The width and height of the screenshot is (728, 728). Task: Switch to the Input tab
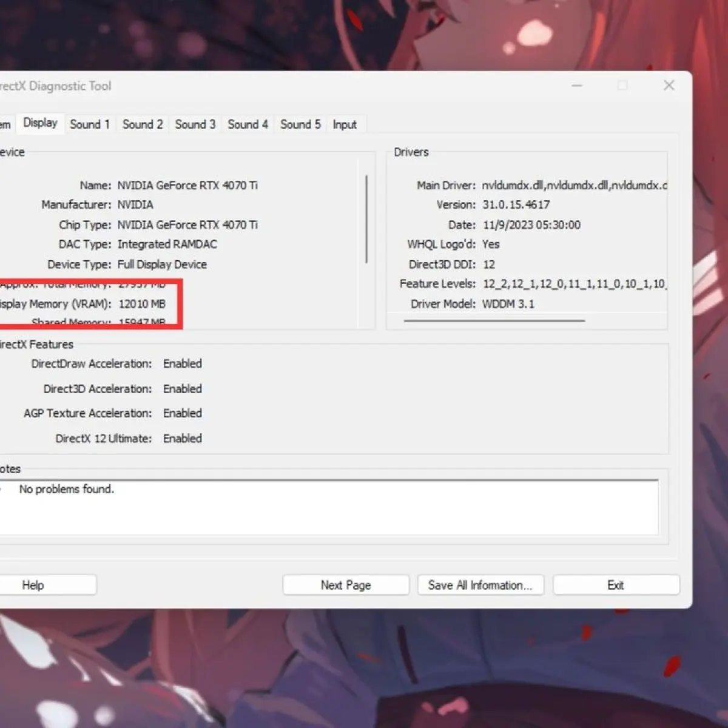click(345, 124)
